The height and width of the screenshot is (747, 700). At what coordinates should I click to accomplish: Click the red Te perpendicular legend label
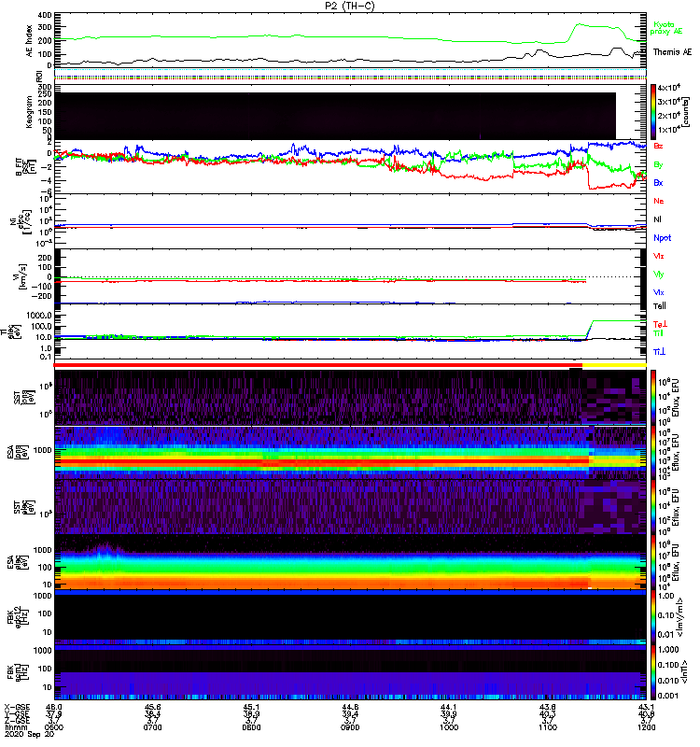[661, 324]
